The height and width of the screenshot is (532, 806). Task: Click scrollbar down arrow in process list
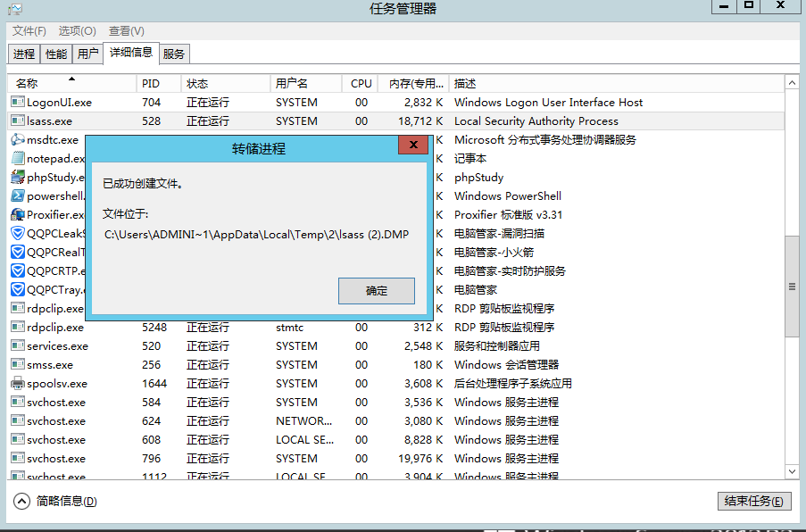tap(792, 471)
